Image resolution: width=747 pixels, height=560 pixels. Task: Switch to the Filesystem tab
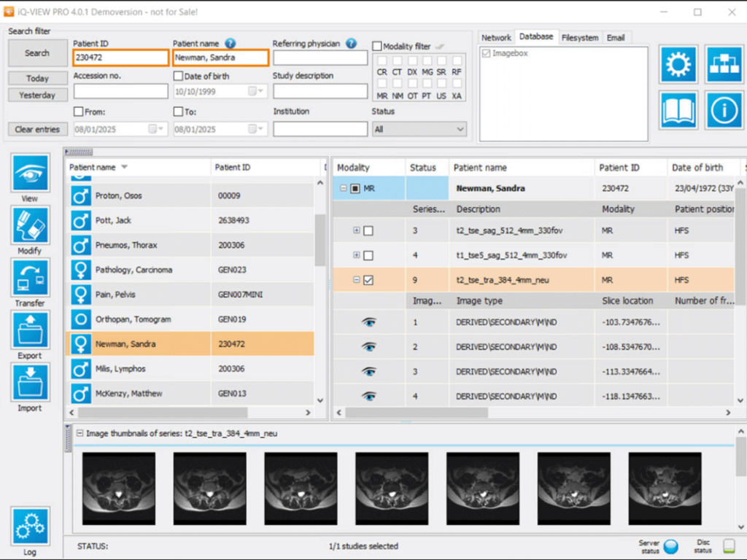click(580, 38)
